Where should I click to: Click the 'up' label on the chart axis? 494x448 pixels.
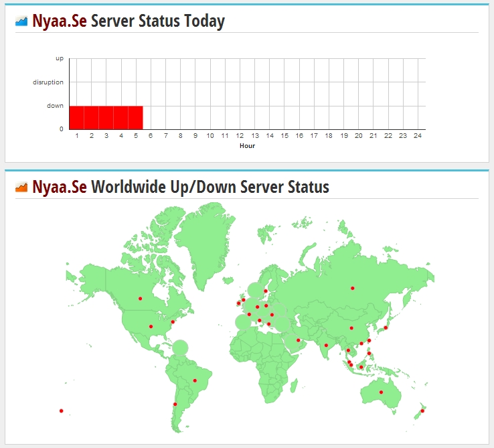(x=60, y=58)
